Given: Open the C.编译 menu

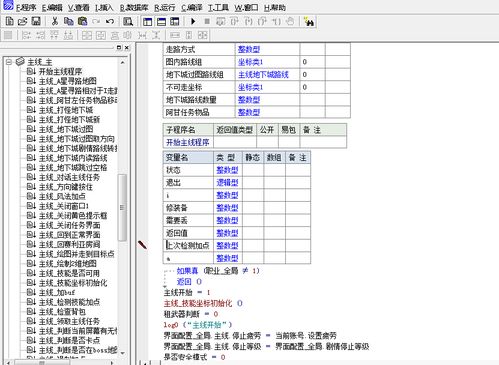Looking at the screenshot, I should [x=192, y=8].
